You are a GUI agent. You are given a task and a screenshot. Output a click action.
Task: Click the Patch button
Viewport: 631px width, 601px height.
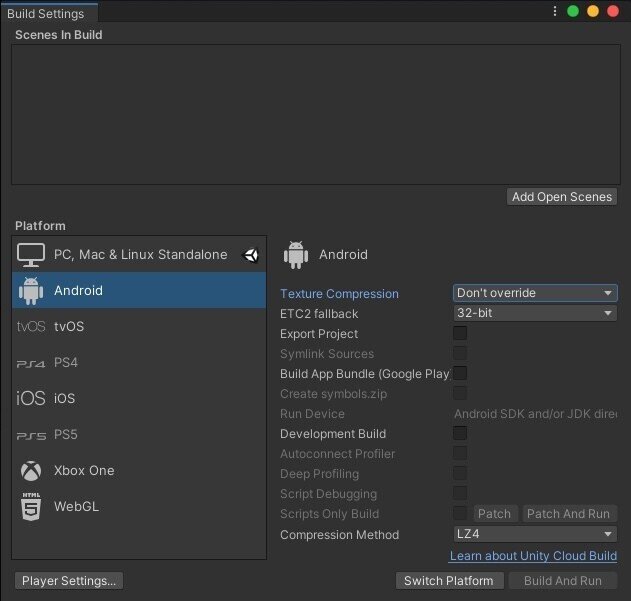point(495,514)
